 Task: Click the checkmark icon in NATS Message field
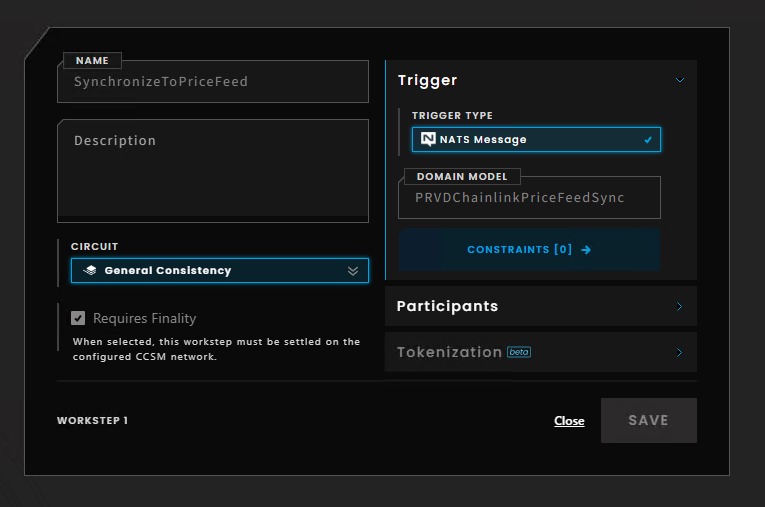pos(648,140)
